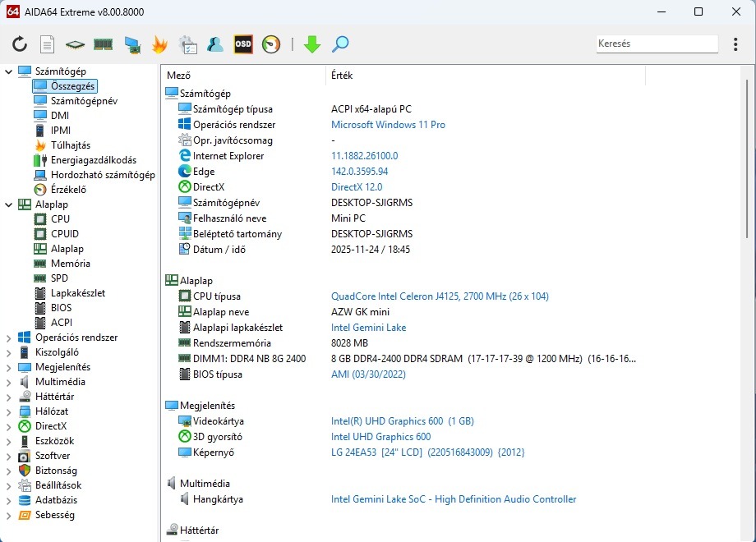Open the AMI (03/30/2022) BIOS link
Viewport: 756px width, 542px height.
(368, 374)
